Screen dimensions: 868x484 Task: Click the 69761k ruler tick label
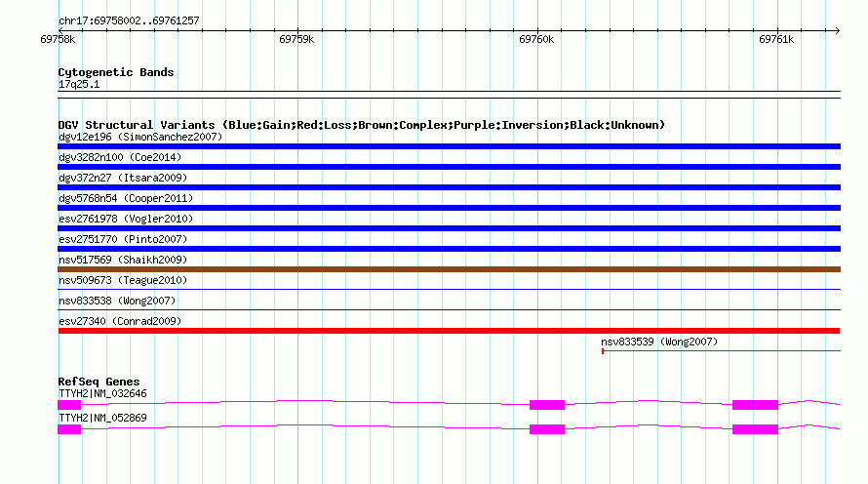coord(776,39)
